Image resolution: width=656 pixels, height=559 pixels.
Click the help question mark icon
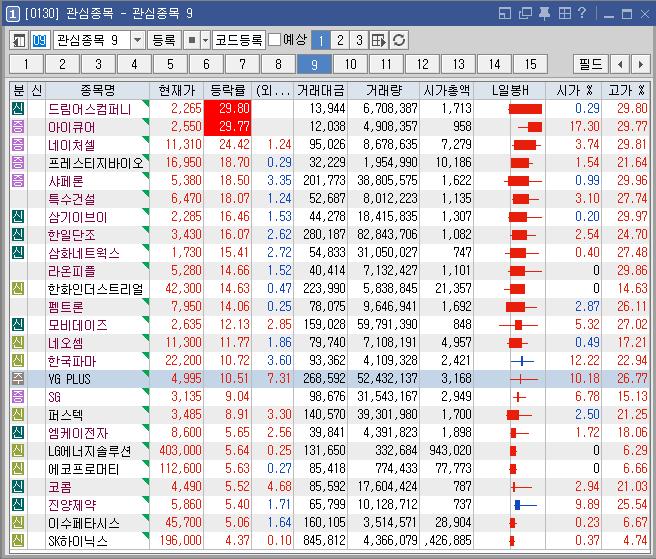click(x=582, y=13)
